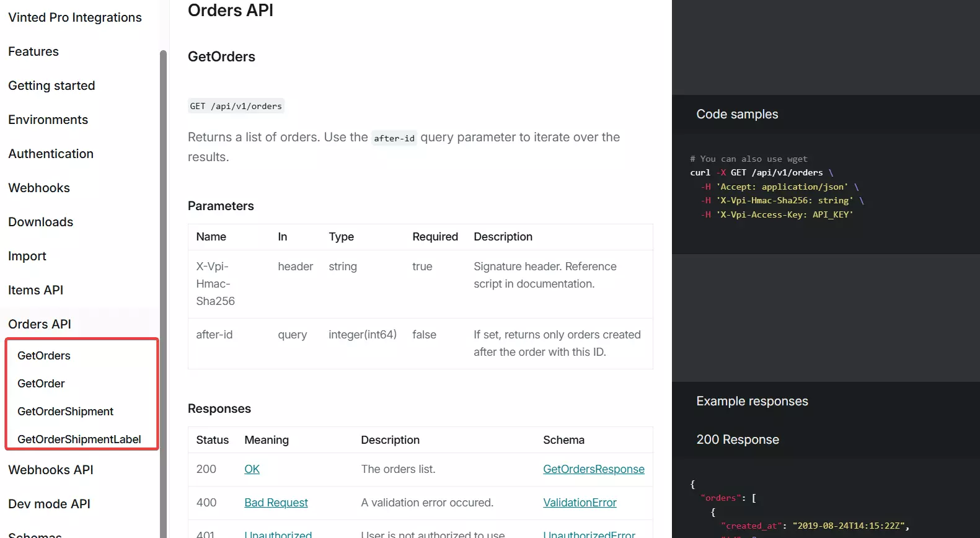
Task: Click the Code samples heading
Action: [737, 114]
